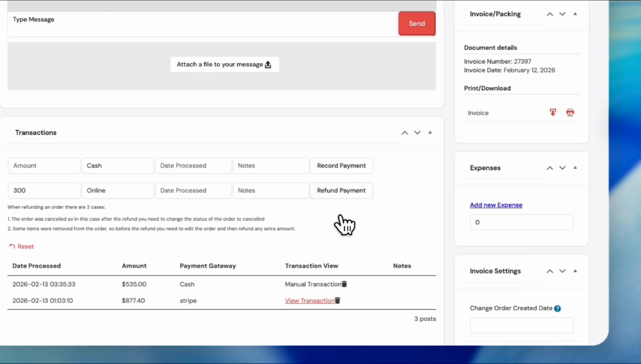This screenshot has width=641, height=364.
Task: Click the Record Payment button
Action: (x=341, y=166)
